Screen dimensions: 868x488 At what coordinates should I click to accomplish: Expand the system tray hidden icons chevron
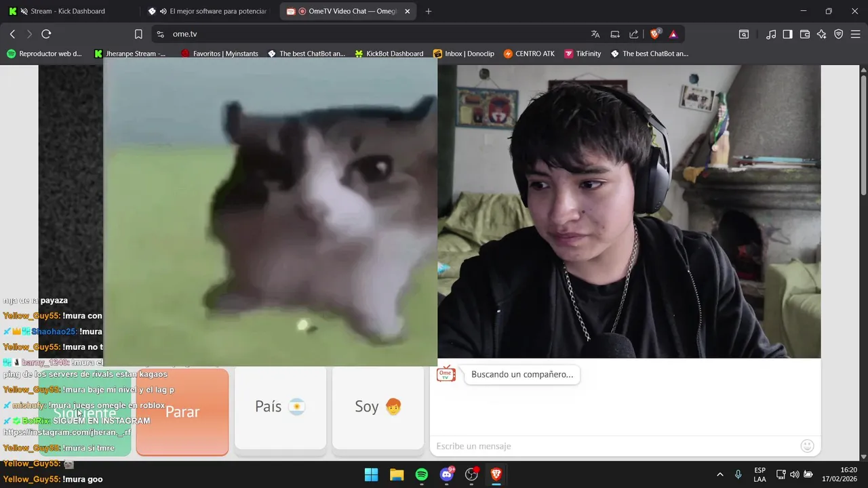[x=719, y=474]
